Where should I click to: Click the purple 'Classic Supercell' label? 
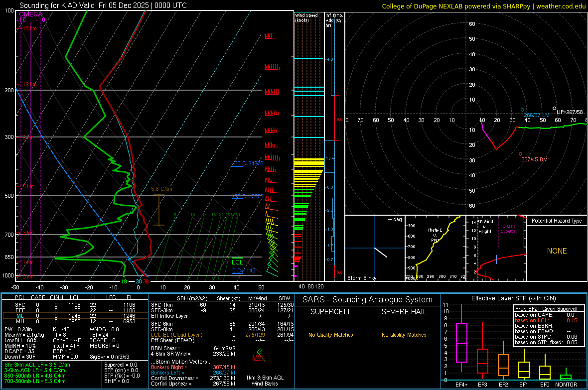coord(509,229)
